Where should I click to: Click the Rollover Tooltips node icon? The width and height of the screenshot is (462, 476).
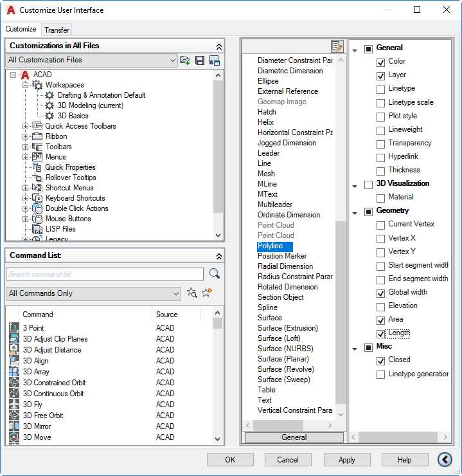click(x=37, y=178)
